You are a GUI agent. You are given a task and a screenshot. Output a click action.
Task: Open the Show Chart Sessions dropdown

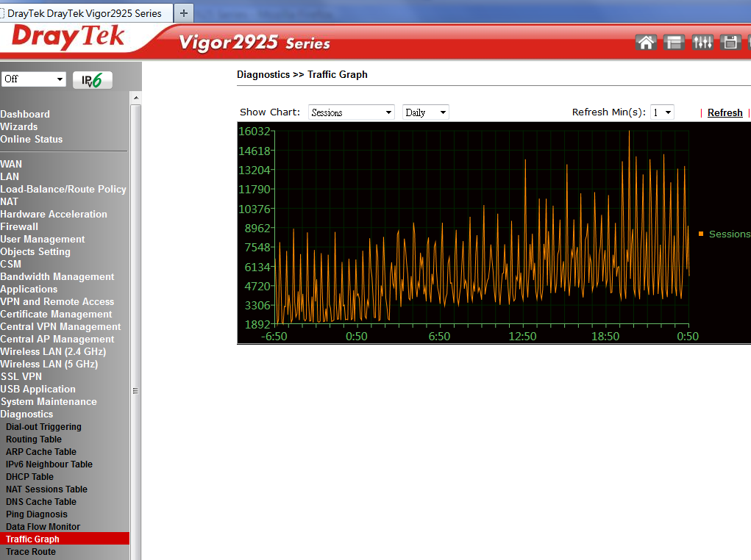tap(351, 112)
